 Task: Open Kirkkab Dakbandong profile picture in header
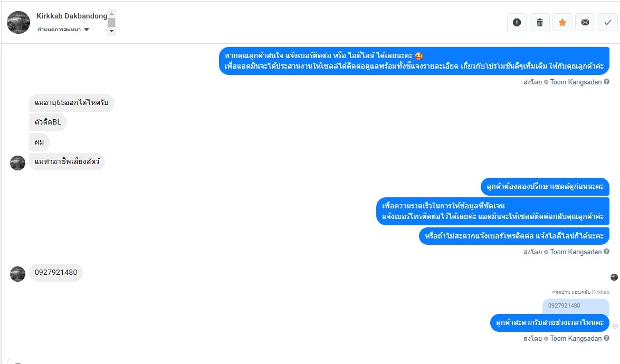pos(18,23)
